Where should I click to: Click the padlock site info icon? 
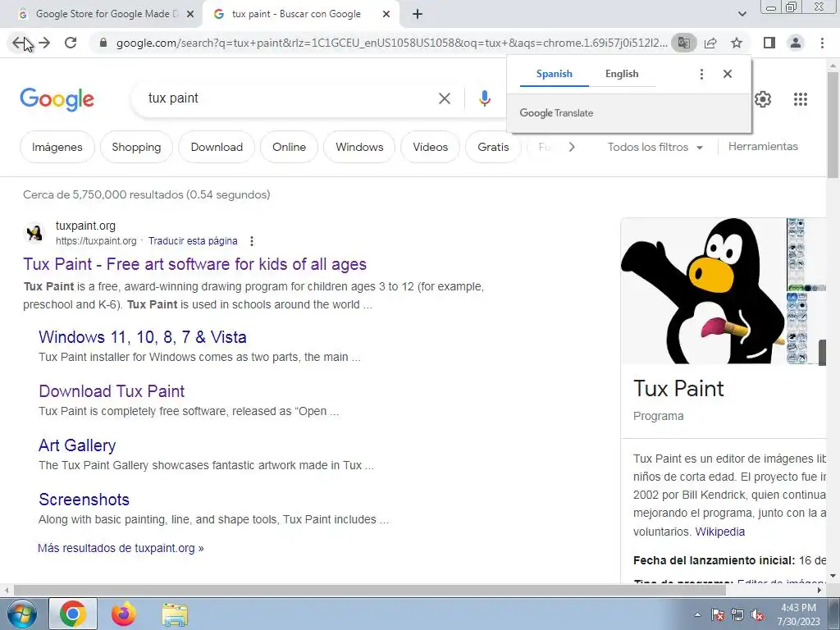coord(103,43)
